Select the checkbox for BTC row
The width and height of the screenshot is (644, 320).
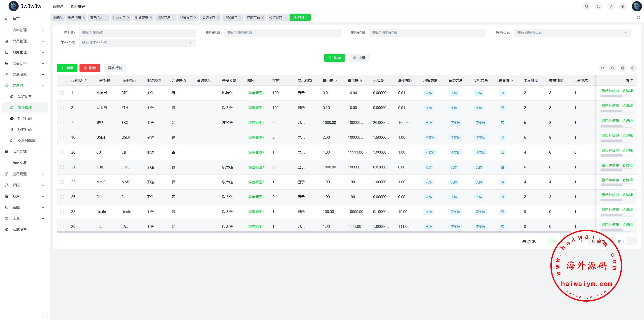point(62,93)
